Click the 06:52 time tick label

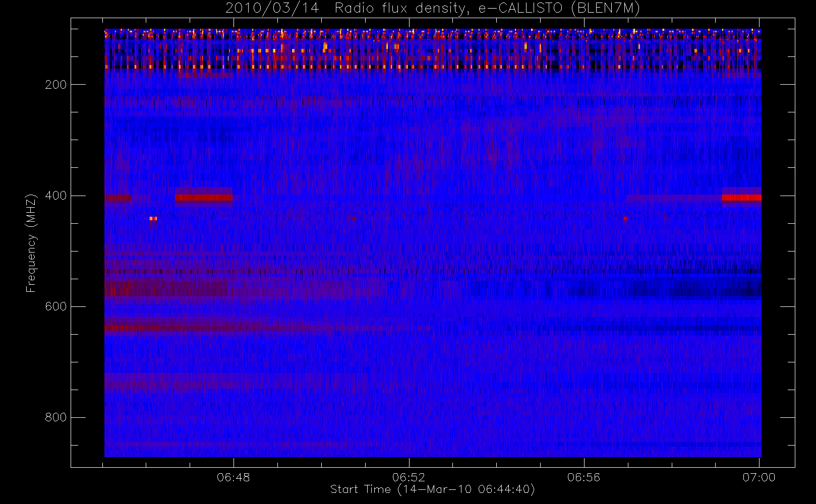point(409,477)
